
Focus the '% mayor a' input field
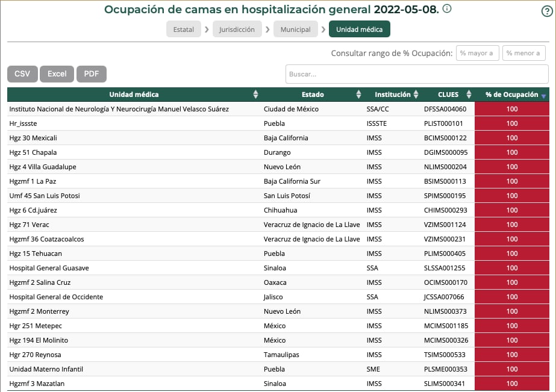pos(477,53)
